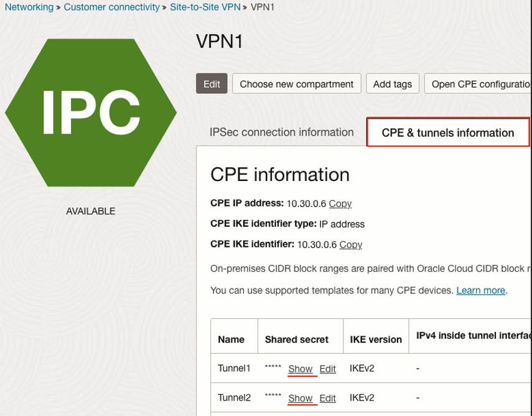Edit the shared secret of Tunnel1
Viewport: 532px width, 416px height.
click(x=327, y=369)
